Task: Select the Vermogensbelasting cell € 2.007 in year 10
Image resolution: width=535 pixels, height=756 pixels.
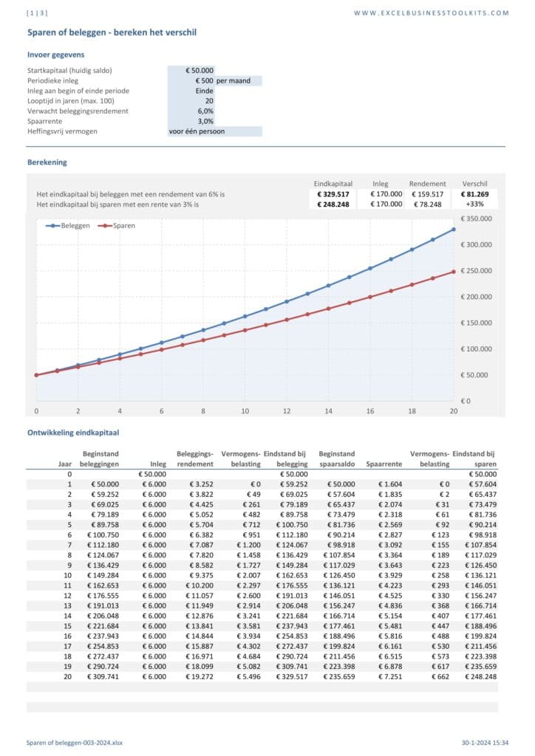Action: (248, 575)
